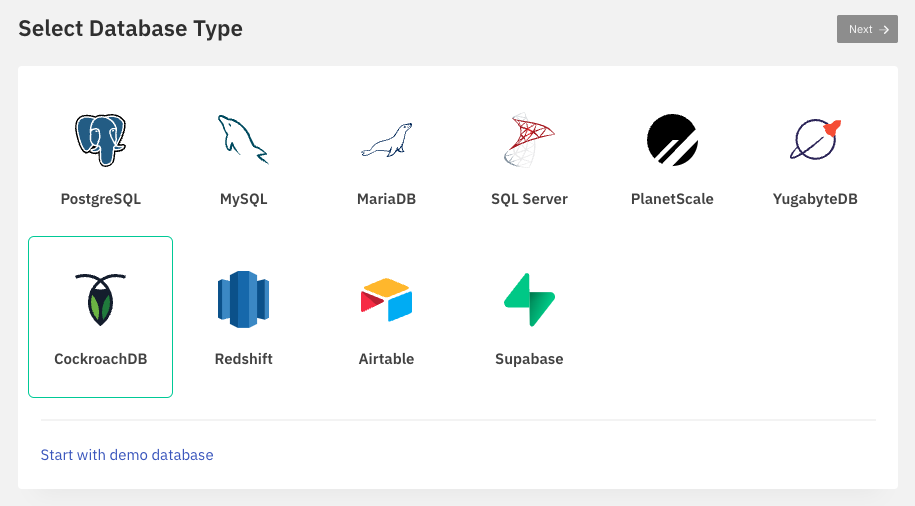
Task: Click the CockroachDB bug logo
Action: tap(100, 299)
